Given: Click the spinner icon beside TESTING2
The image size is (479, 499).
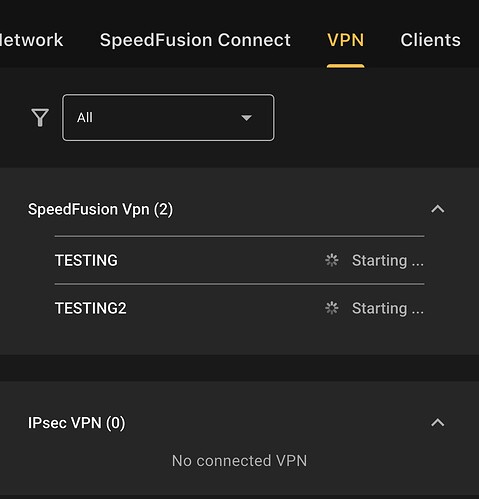Looking at the screenshot, I should point(332,308).
